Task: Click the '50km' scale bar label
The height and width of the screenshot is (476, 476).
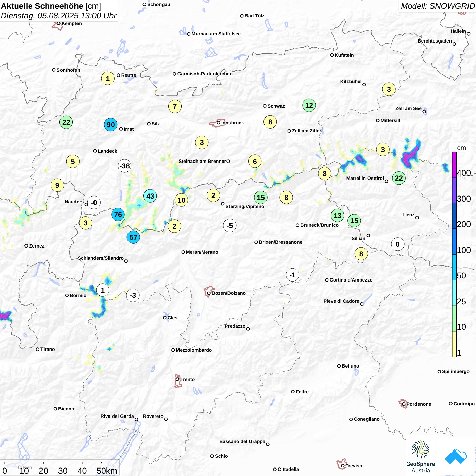Action: pos(107,471)
